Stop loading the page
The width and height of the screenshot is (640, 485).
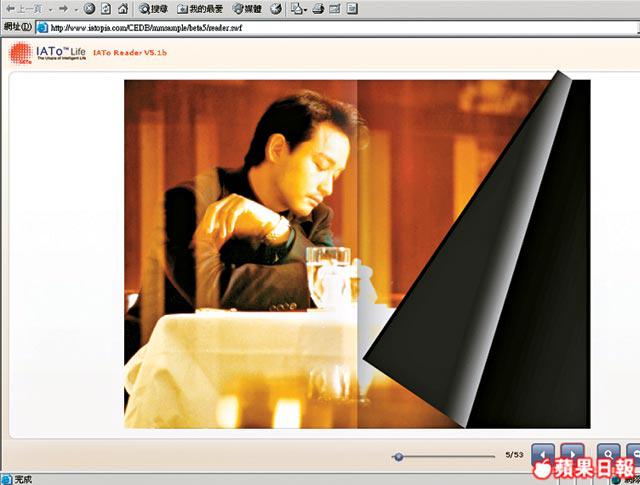click(89, 8)
